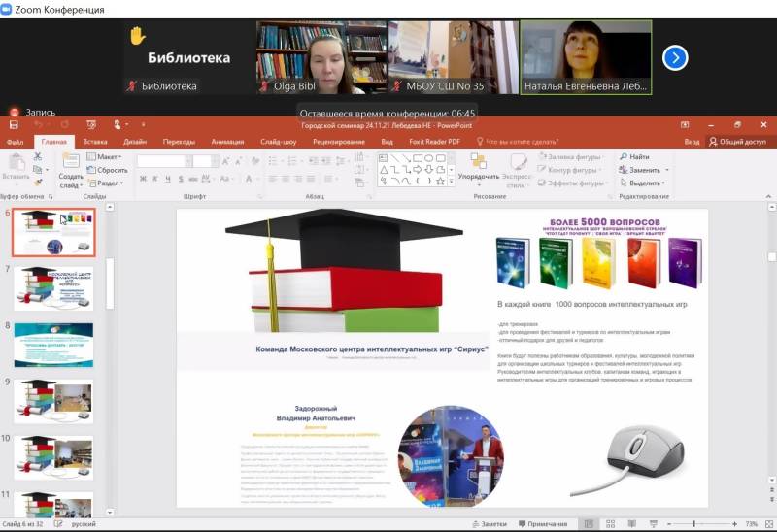The width and height of the screenshot is (777, 532).
Task: Select the Format Painter brush icon
Action: tap(37, 182)
